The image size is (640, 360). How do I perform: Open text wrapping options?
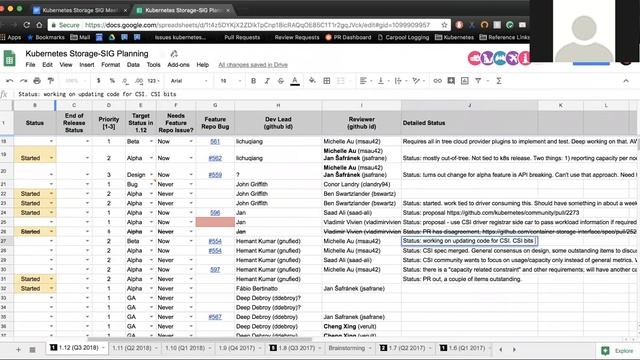pyautogui.click(x=400, y=81)
